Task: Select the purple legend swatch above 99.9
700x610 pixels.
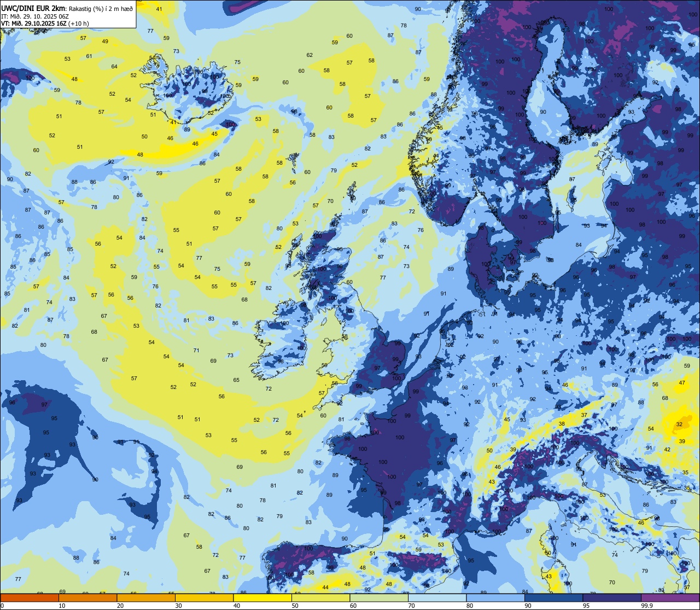Action: pos(670,598)
